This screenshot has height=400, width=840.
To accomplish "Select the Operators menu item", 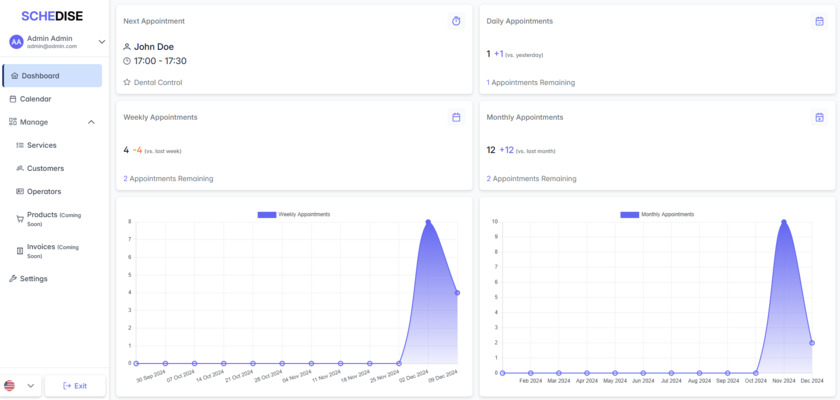I will point(44,191).
